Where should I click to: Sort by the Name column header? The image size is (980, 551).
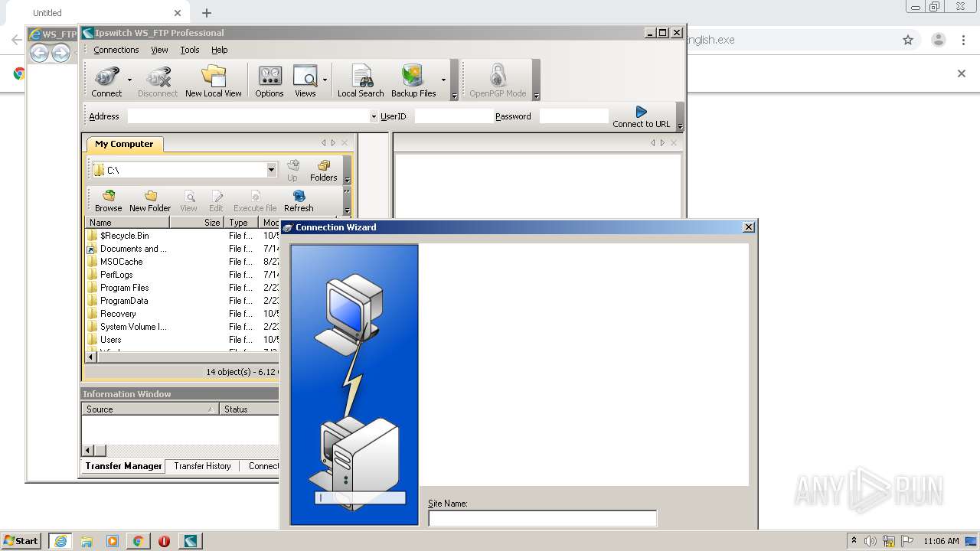(127, 223)
